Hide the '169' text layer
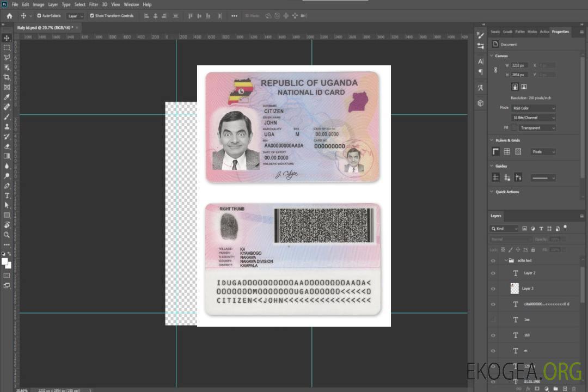The width and height of the screenshot is (588, 392). (493, 335)
